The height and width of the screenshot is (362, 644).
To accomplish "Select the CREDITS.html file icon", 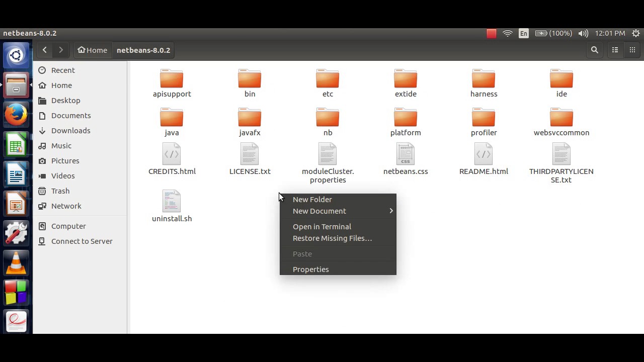I will 172,154.
